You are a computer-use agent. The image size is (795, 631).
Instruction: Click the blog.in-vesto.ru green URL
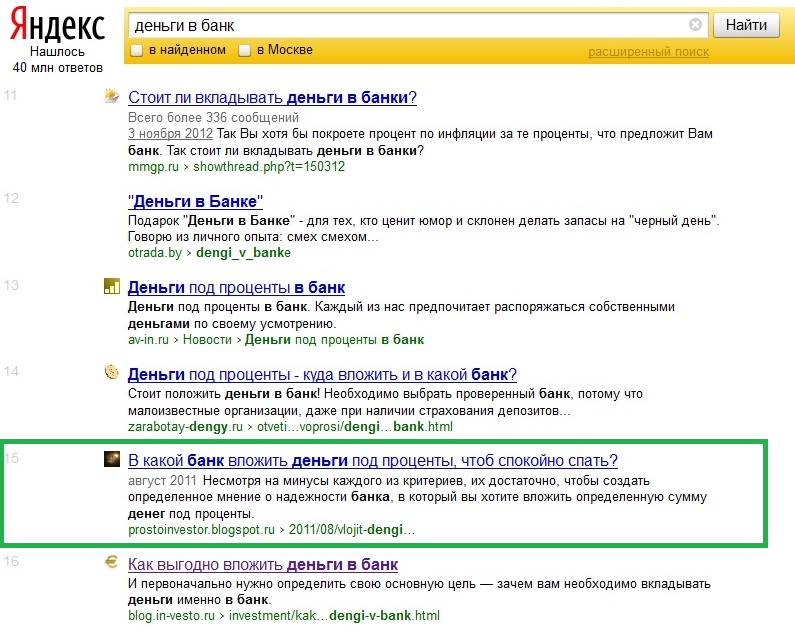tap(171, 616)
